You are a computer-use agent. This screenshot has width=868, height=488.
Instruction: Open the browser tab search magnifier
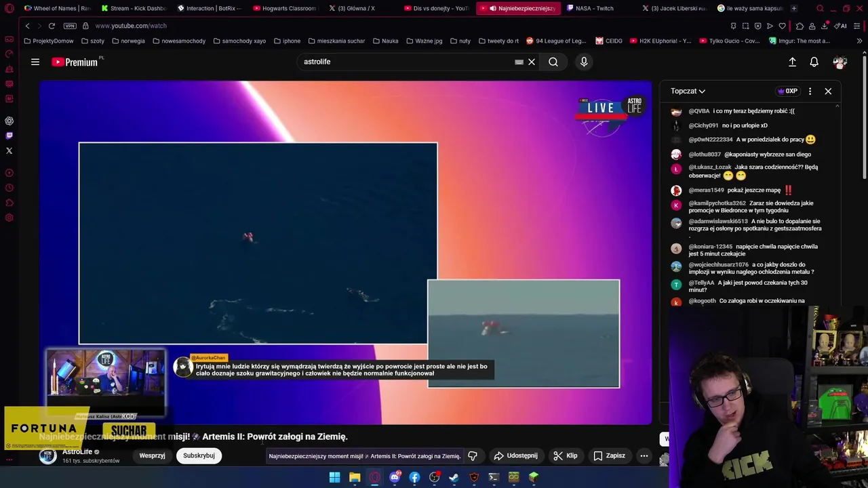tap(820, 9)
